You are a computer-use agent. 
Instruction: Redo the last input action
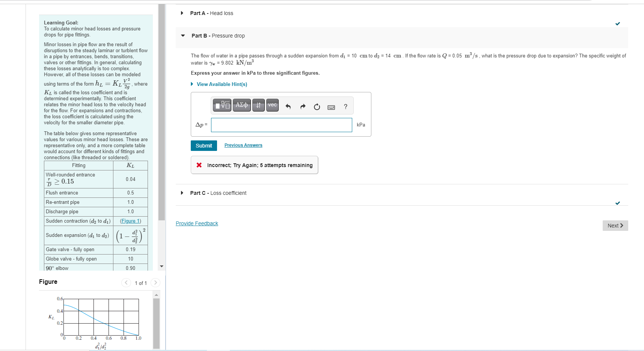click(x=303, y=107)
